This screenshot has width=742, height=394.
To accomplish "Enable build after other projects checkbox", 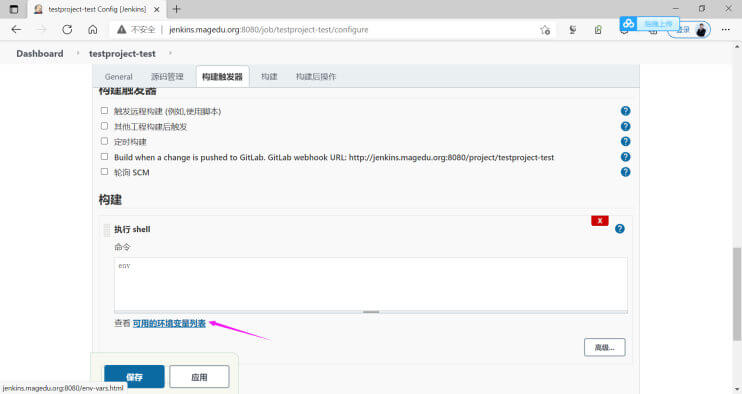I will tap(104, 126).
